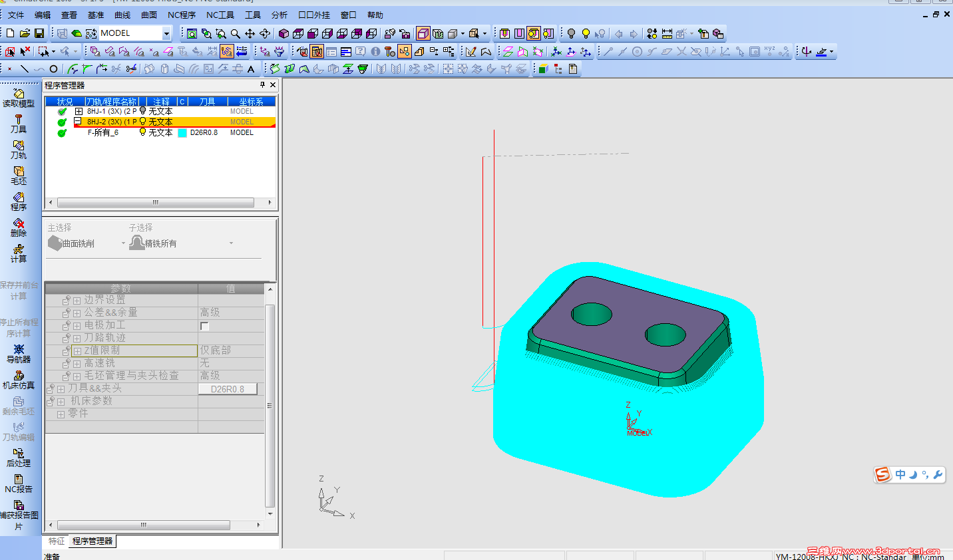Click the open file folder icon
Image resolution: width=953 pixels, height=560 pixels.
25,33
